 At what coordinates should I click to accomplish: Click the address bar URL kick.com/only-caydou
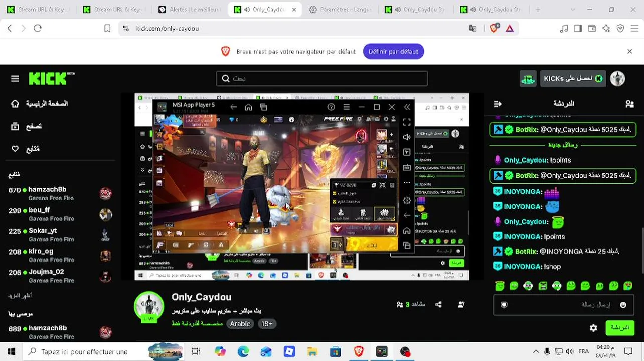point(168,29)
